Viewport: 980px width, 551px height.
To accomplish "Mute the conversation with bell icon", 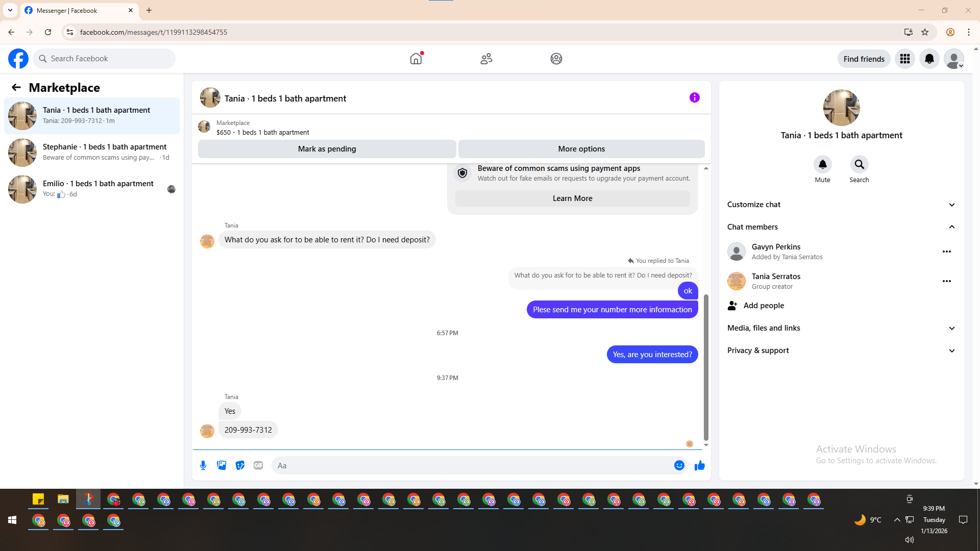I will coord(822,164).
